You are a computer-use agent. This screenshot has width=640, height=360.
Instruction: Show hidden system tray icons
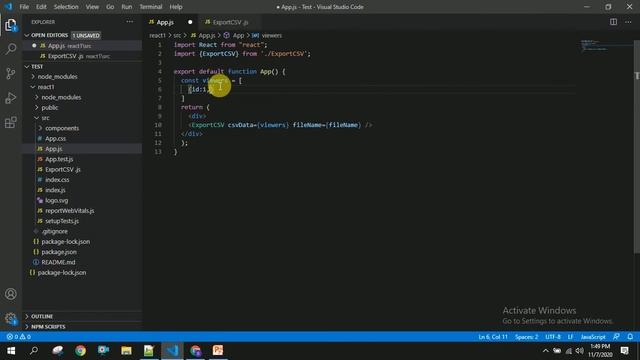tap(546, 351)
